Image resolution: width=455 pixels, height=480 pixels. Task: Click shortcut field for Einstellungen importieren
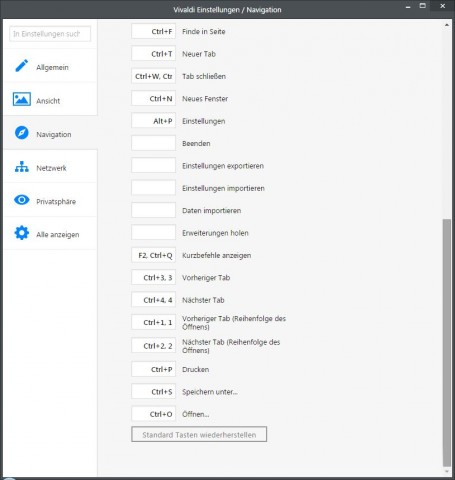pos(153,188)
